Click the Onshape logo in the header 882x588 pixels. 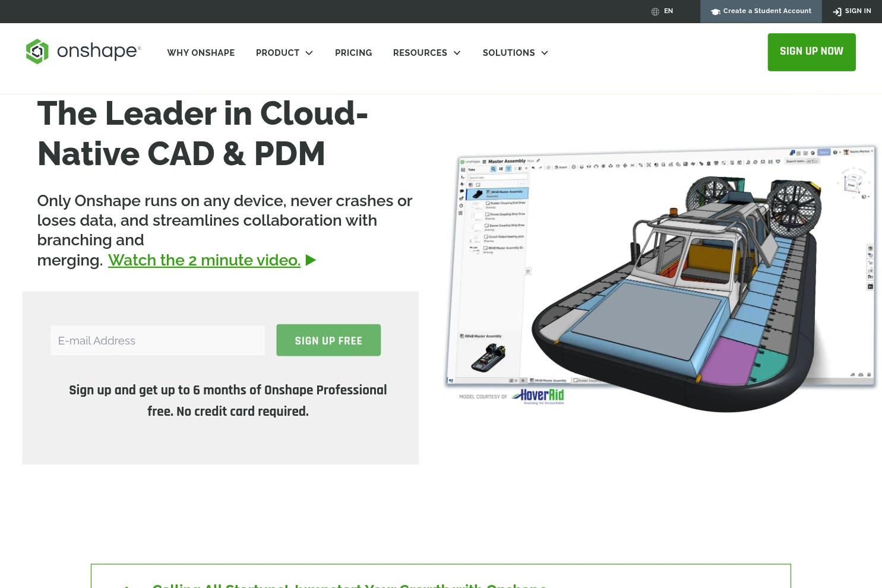[x=83, y=52]
